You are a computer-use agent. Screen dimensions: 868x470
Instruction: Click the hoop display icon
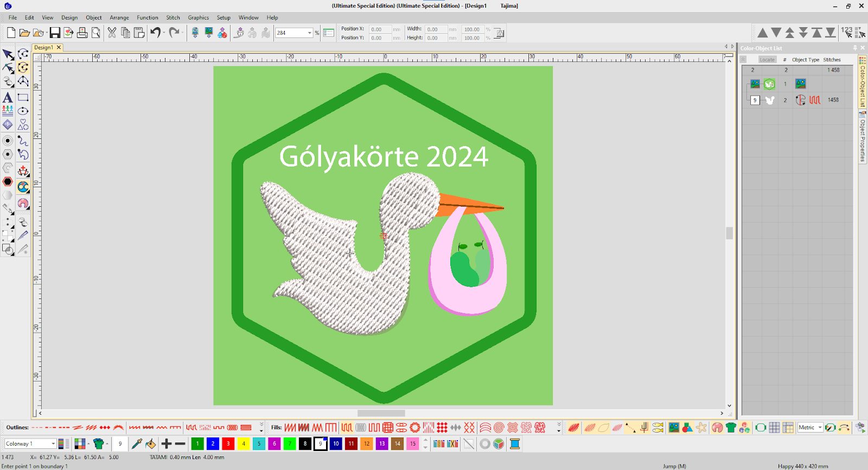point(761,428)
